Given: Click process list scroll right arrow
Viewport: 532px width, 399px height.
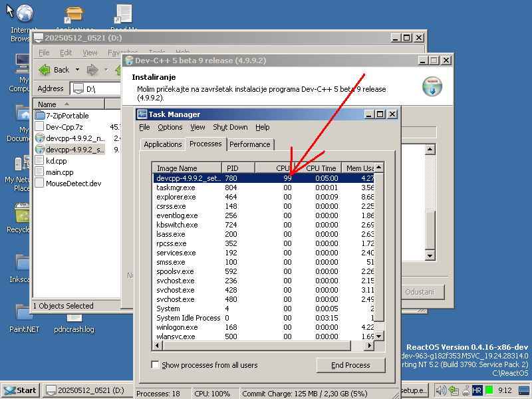Looking at the screenshot, I should click(x=369, y=346).
